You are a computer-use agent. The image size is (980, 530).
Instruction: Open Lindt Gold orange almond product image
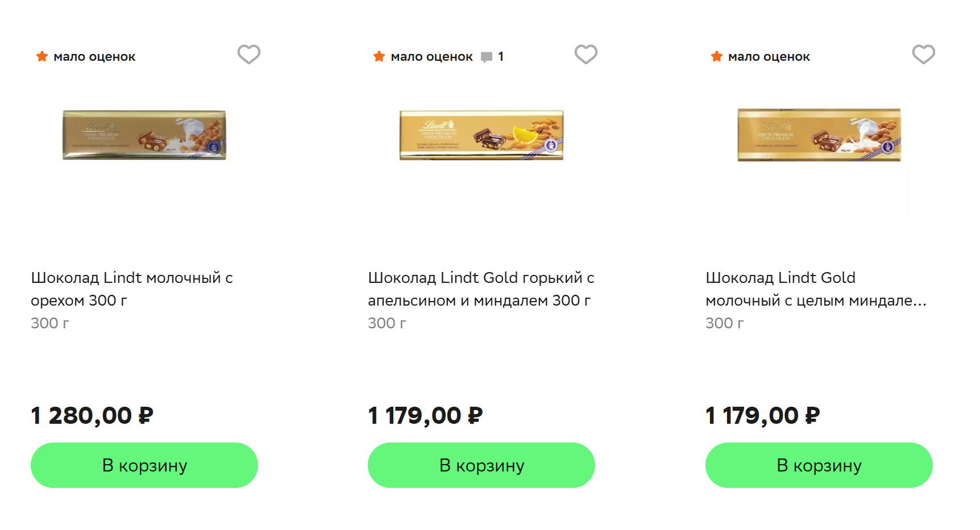[x=481, y=135]
